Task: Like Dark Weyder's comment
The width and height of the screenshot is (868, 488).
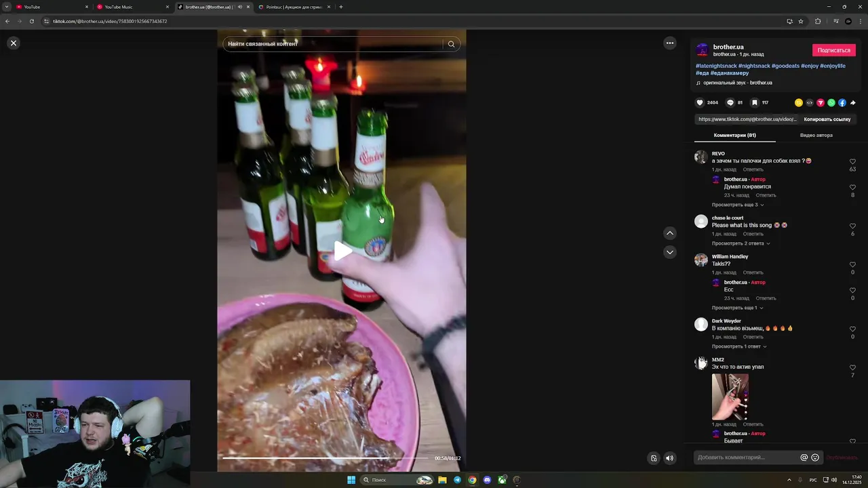Action: click(x=852, y=329)
